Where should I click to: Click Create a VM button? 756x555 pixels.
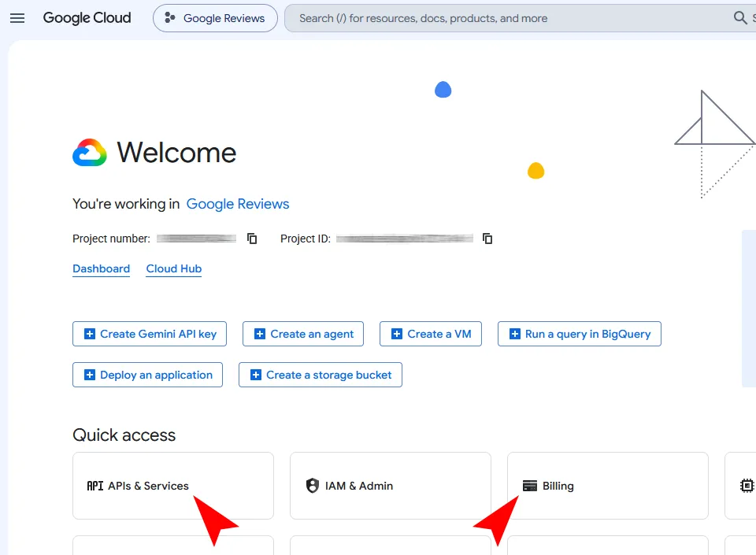[431, 334]
